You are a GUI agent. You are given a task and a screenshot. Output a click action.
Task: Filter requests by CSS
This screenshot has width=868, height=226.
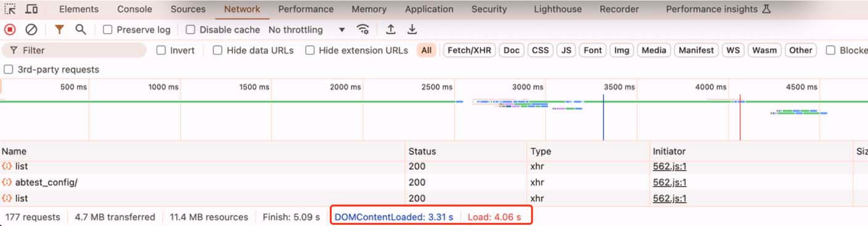click(x=541, y=51)
